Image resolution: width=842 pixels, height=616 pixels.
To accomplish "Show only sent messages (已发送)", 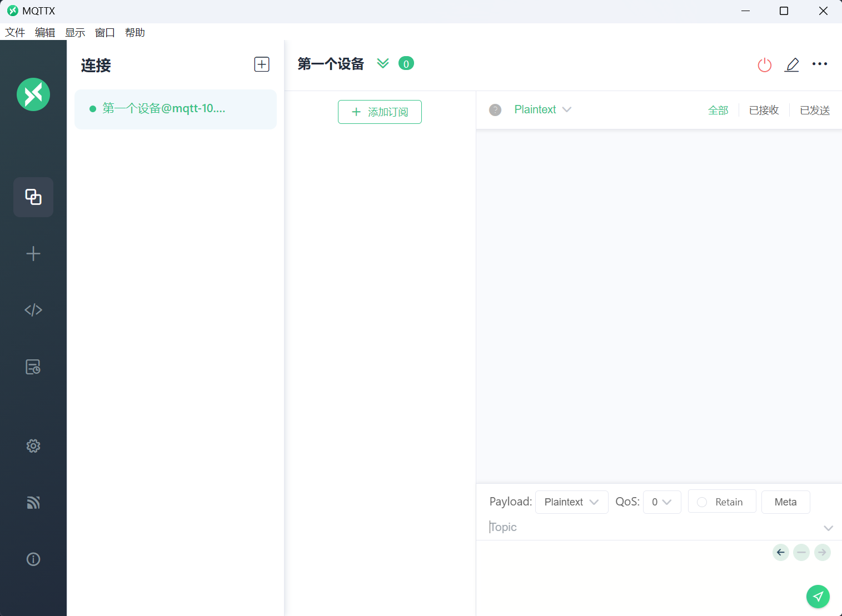I will pos(814,111).
